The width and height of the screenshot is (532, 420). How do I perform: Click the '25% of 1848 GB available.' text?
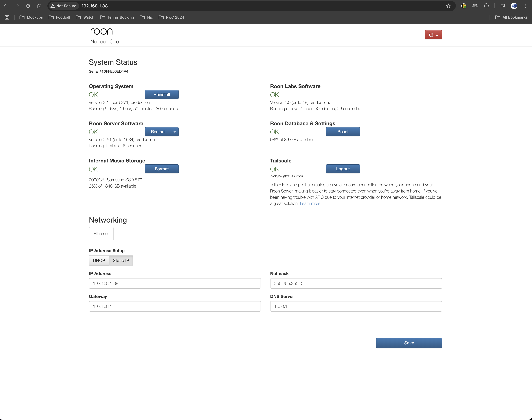click(113, 186)
